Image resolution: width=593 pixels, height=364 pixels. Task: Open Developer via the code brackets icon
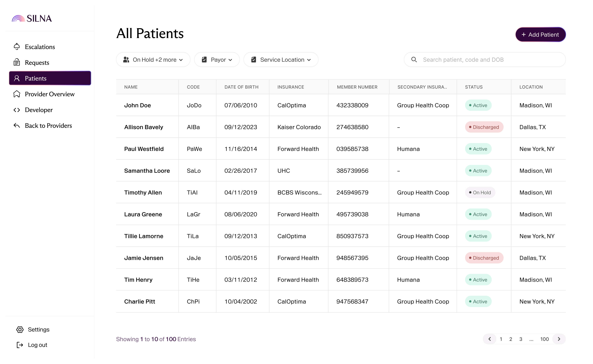[17, 110]
